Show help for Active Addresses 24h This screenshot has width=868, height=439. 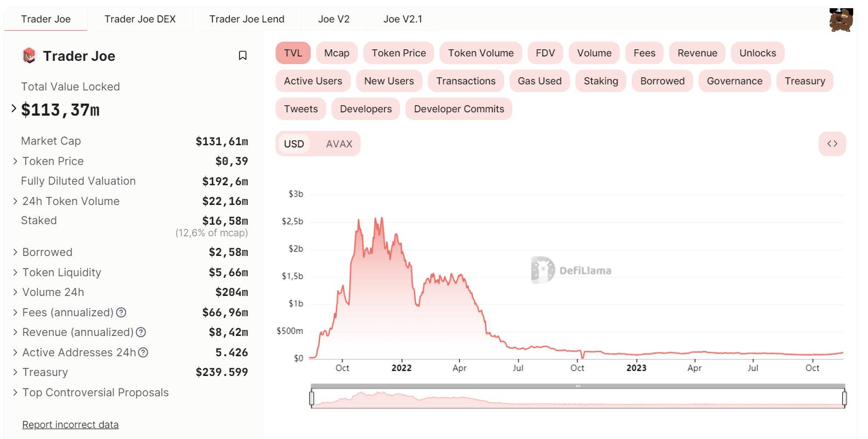click(x=143, y=352)
